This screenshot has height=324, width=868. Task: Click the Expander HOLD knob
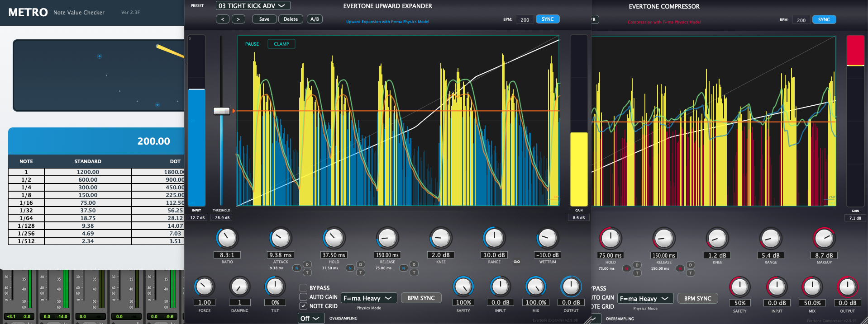tap(334, 238)
